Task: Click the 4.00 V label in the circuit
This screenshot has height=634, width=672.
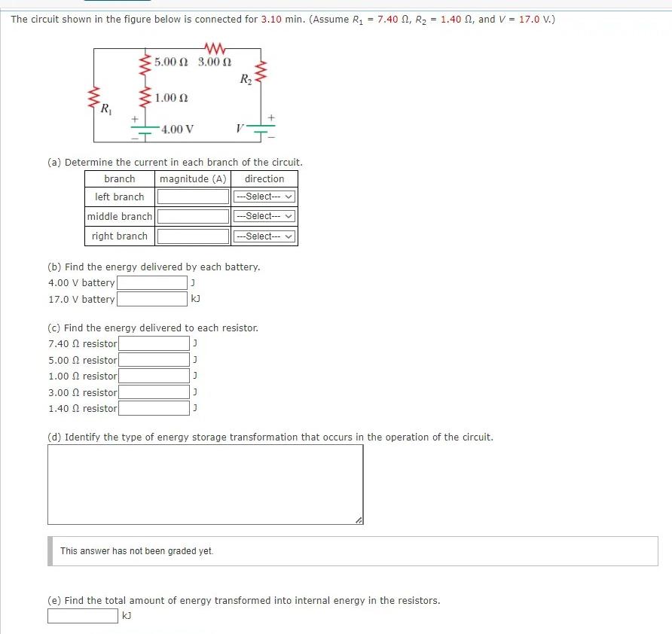Action: coord(178,129)
